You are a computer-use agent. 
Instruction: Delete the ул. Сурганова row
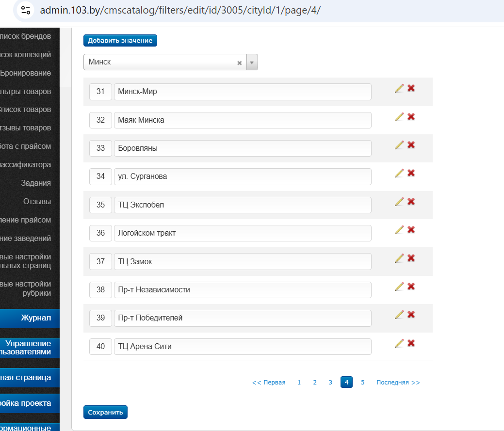click(x=411, y=173)
